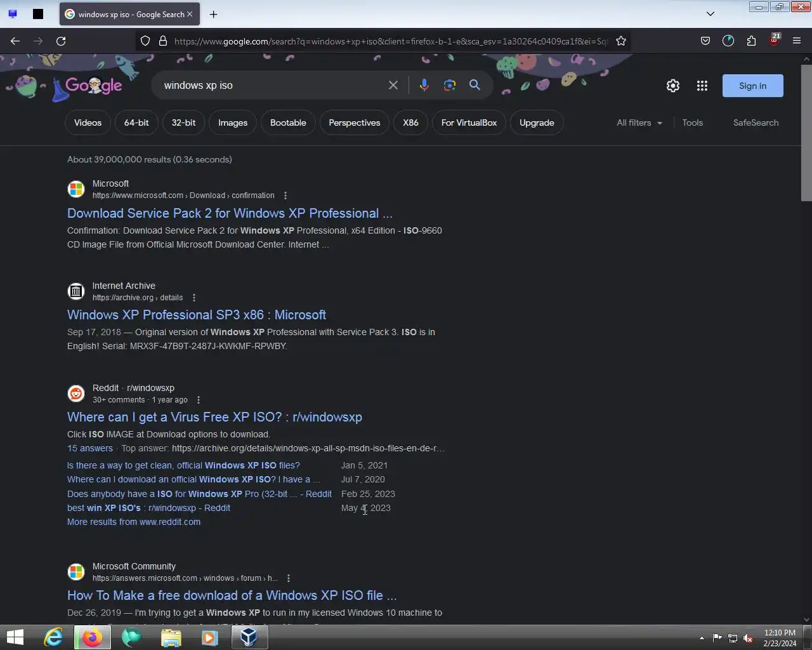The width and height of the screenshot is (812, 650).
Task: Open the Windows Start button
Action: click(15, 637)
